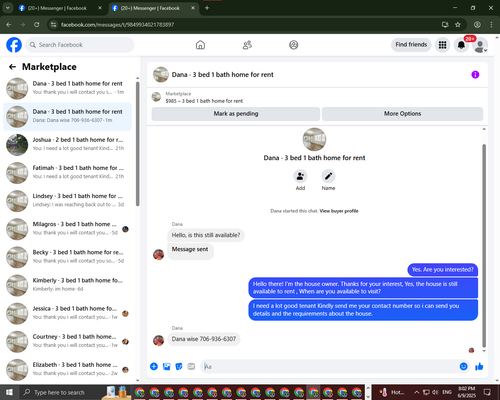Open Milagros conversation
This screenshot has width=500, height=400.
[67, 229]
